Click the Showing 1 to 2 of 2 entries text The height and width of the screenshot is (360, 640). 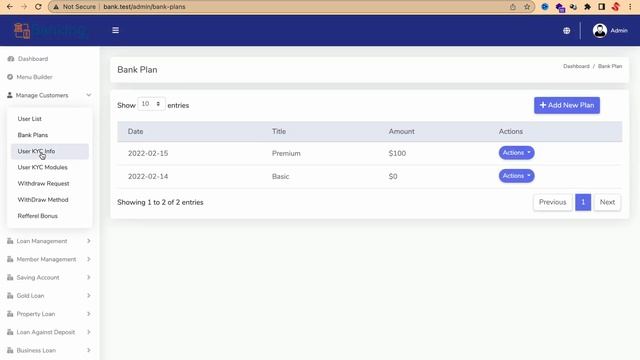click(x=160, y=202)
